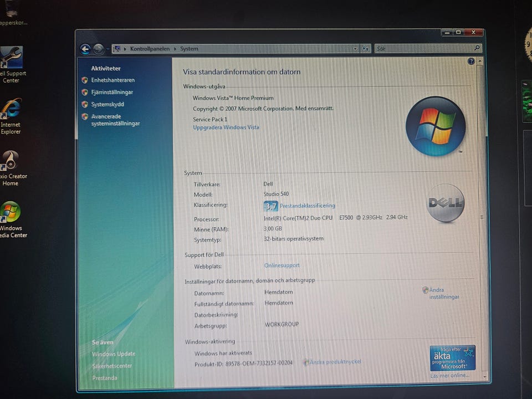The height and width of the screenshot is (399, 532).
Task: Open Prestandaklassificering link
Action: (x=308, y=206)
